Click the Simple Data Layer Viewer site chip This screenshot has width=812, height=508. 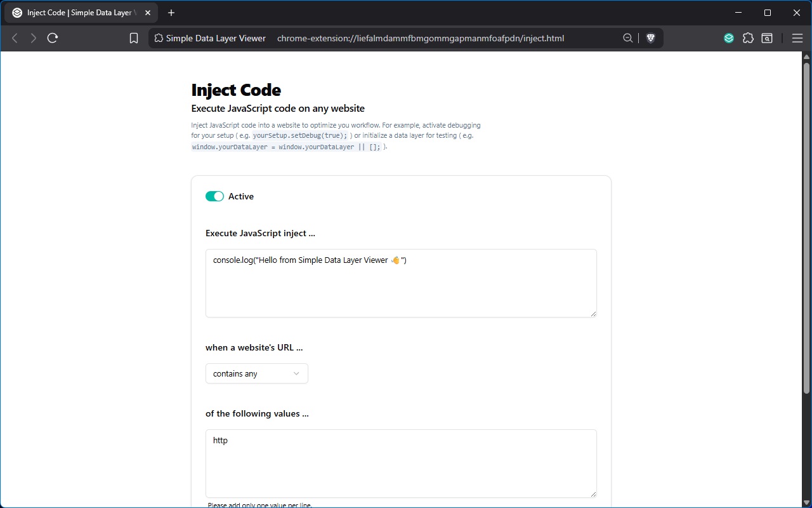pos(210,38)
